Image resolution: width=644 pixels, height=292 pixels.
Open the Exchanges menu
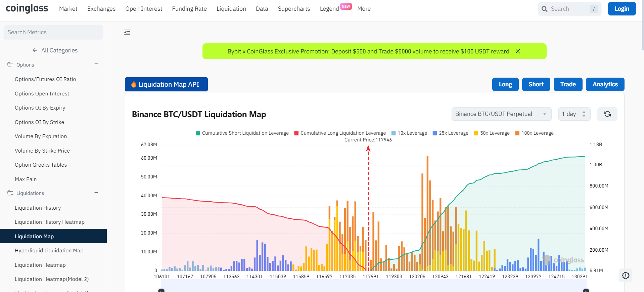[x=101, y=9]
